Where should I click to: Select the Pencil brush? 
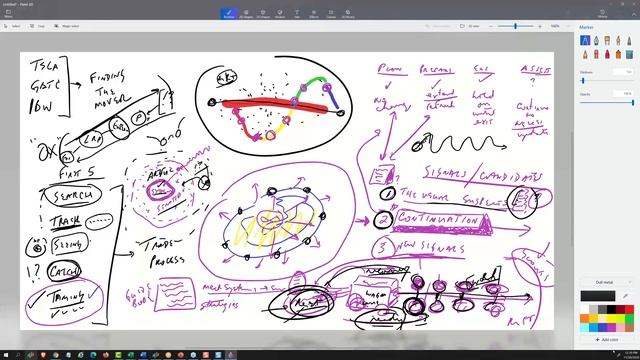(x=585, y=54)
